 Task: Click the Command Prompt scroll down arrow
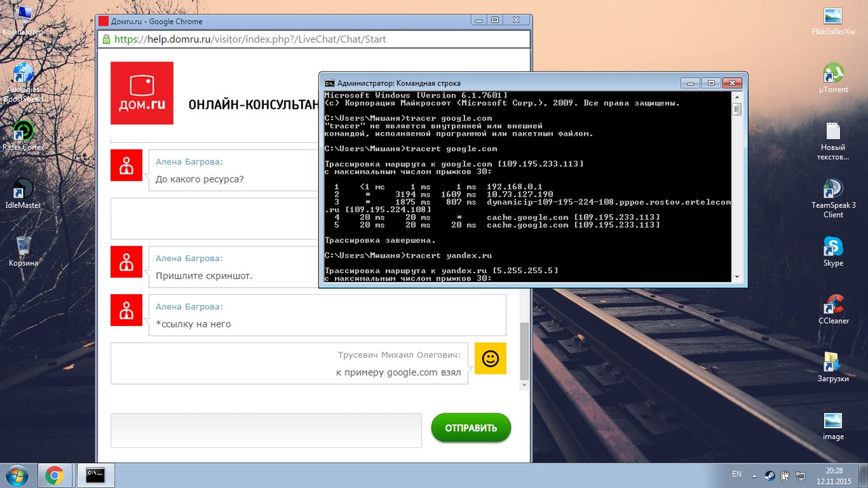coord(737,277)
